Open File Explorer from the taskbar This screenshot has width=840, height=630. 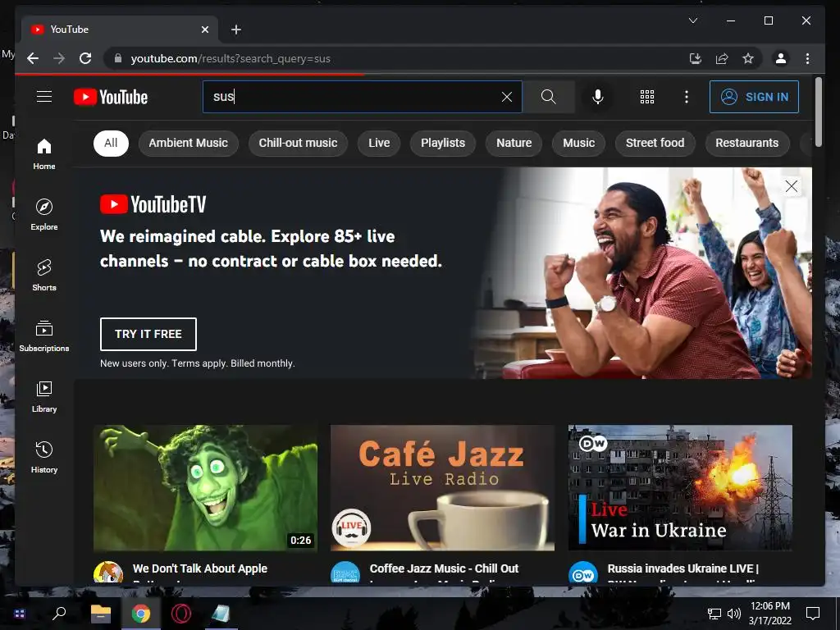pos(100,614)
